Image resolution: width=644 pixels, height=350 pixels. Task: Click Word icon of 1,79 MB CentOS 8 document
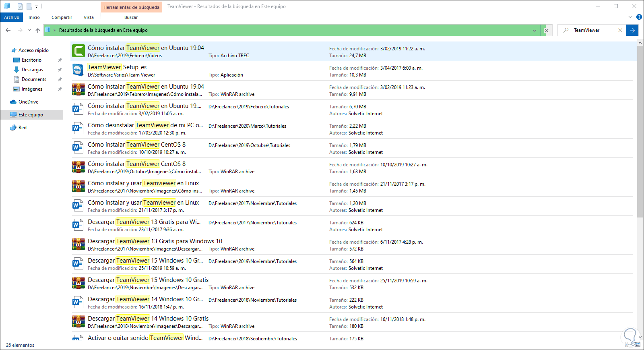pos(78,147)
